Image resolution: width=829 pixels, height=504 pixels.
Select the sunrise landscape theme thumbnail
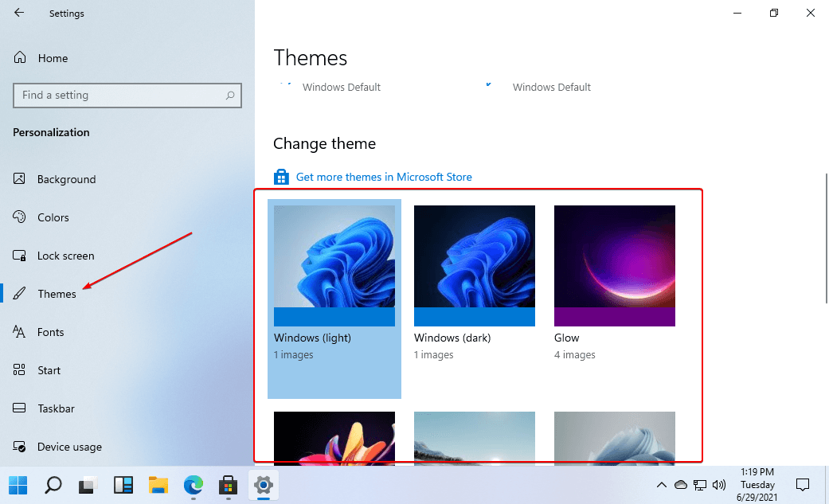coord(475,438)
